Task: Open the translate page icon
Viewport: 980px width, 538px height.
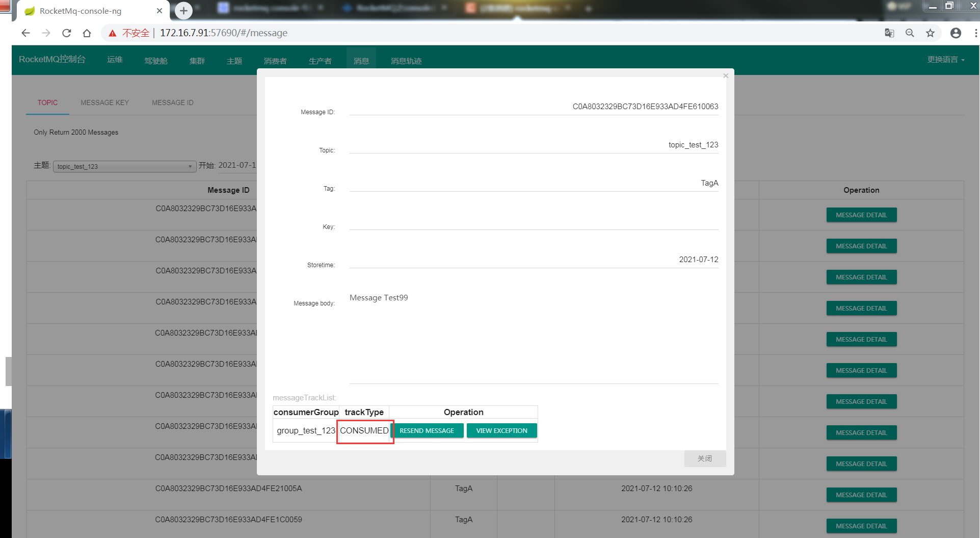Action: coord(889,33)
